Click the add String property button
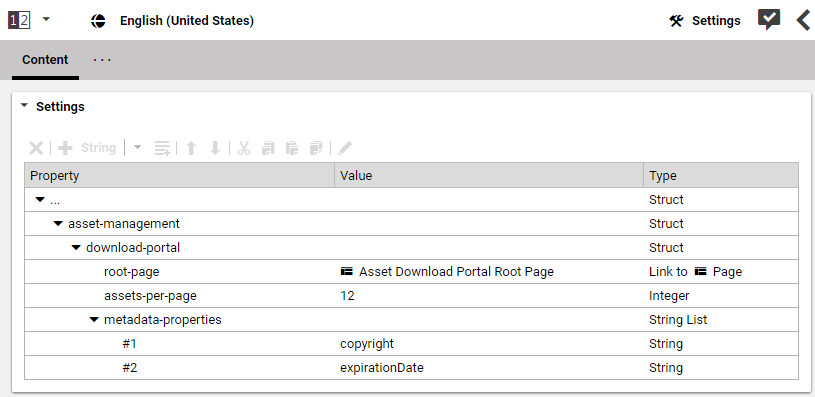This screenshot has width=815, height=397. pyautogui.click(x=87, y=148)
